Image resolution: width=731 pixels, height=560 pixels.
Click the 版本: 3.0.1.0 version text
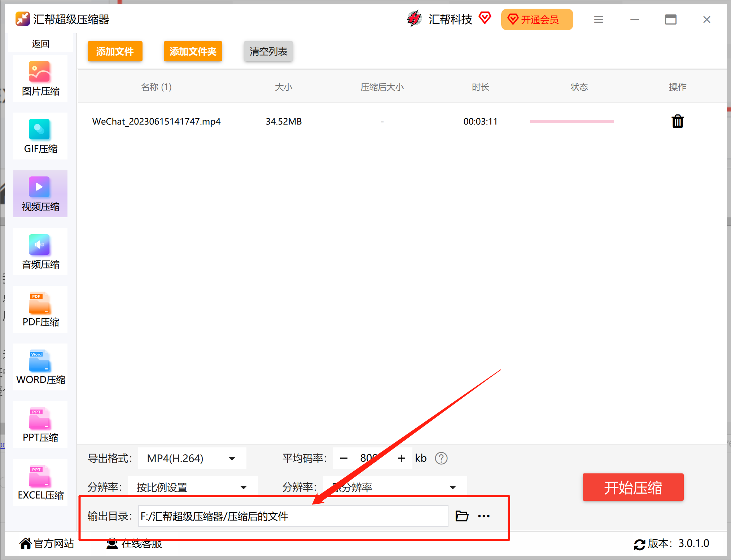(679, 543)
